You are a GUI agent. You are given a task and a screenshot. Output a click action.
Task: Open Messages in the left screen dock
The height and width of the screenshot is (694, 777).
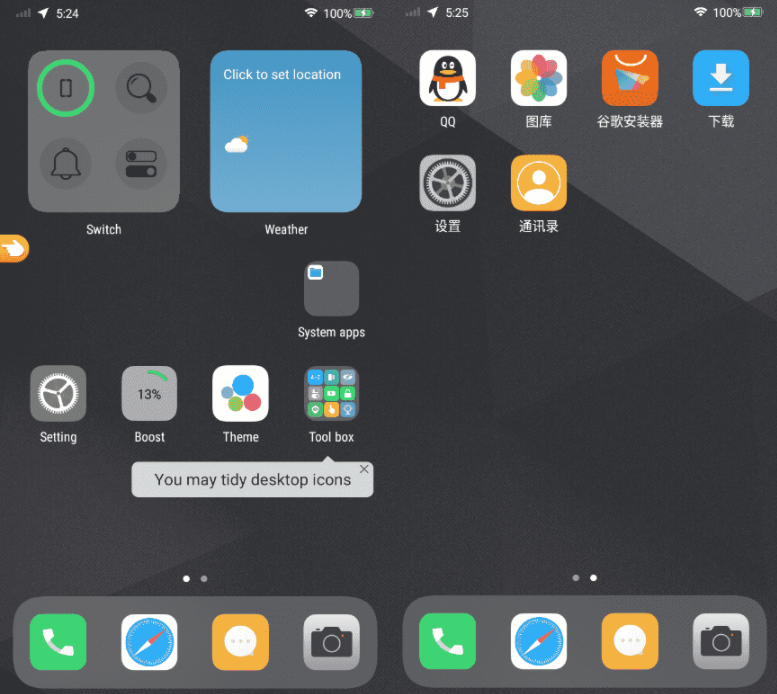coord(240,642)
